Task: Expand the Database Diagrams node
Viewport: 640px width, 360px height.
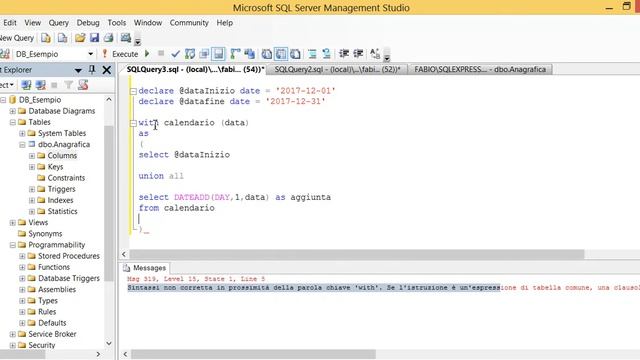Action: pyautogui.click(x=13, y=111)
